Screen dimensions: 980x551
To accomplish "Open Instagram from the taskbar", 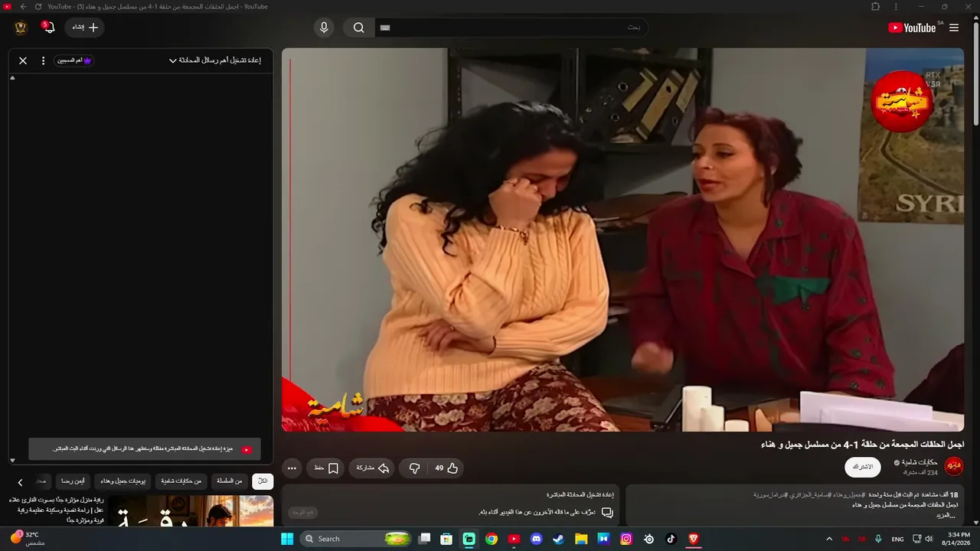I will pos(626,539).
